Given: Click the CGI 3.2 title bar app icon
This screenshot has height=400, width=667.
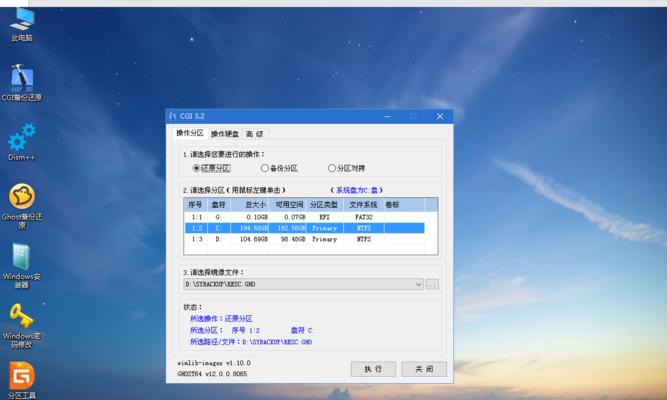Looking at the screenshot, I should 173,116.
